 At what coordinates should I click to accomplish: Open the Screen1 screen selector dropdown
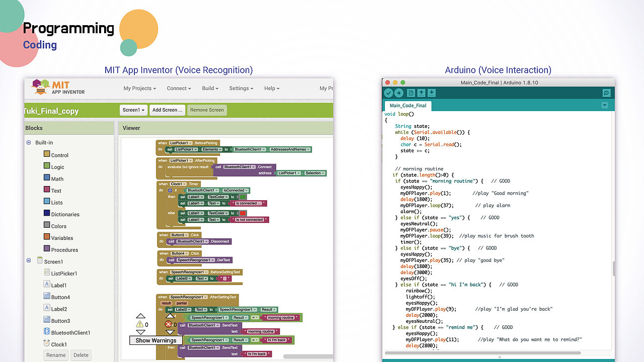[134, 110]
